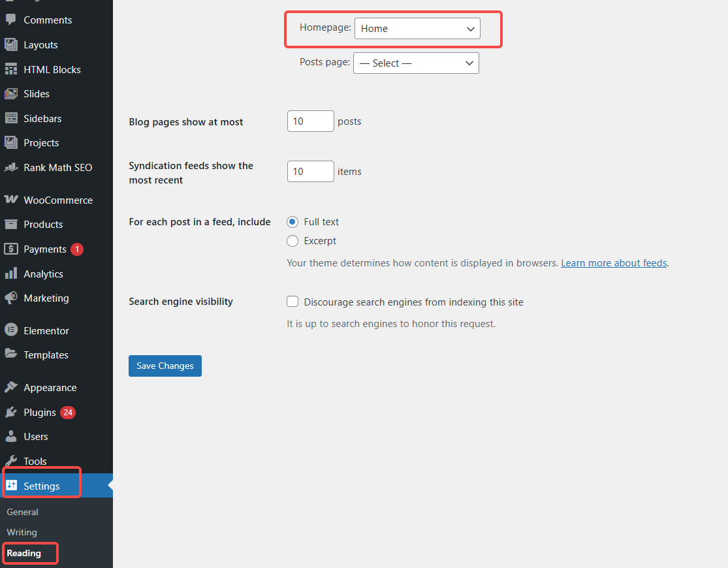Open Analytics using the bar chart icon
This screenshot has width=728, height=568.
pyautogui.click(x=10, y=274)
